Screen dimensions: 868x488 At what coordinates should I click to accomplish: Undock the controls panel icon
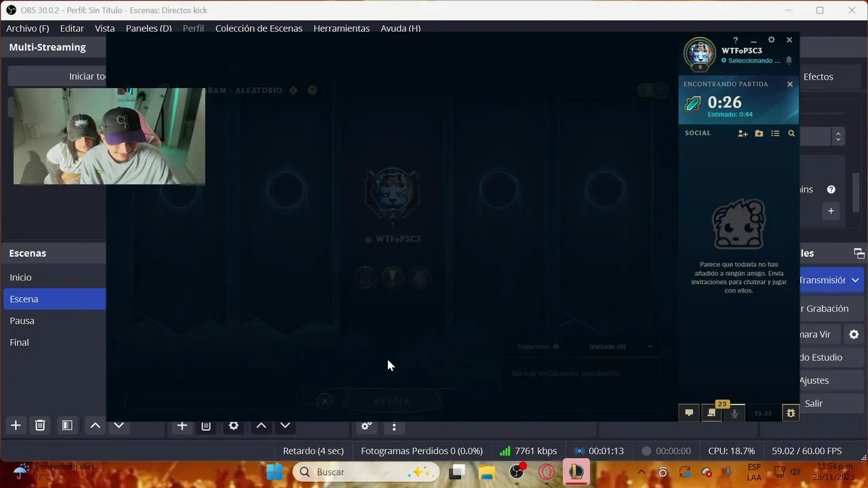(x=859, y=253)
